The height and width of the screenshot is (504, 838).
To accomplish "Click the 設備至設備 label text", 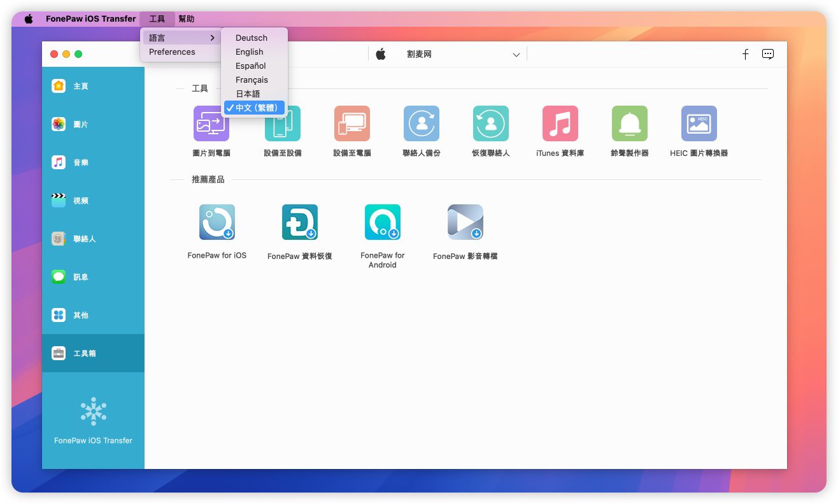I will pos(283,153).
